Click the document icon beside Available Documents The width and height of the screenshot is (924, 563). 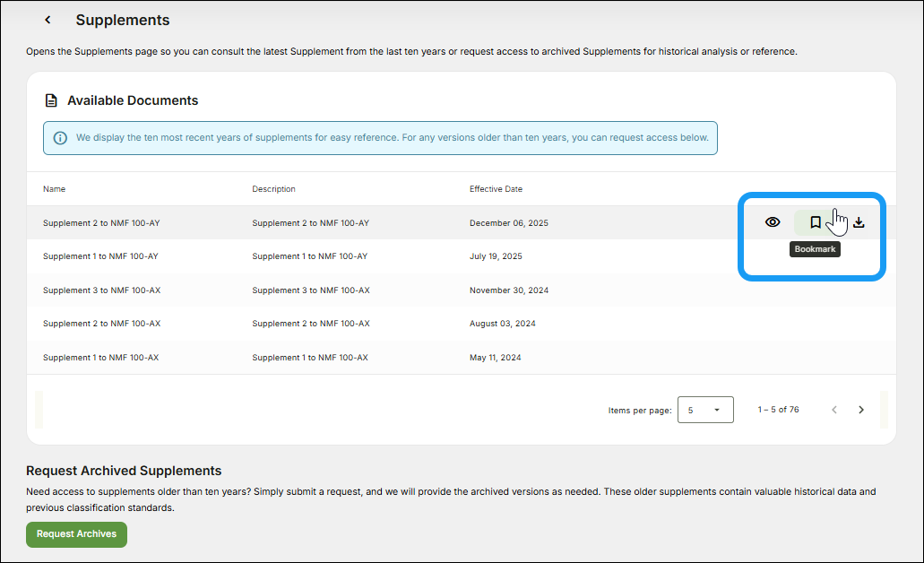coord(51,100)
